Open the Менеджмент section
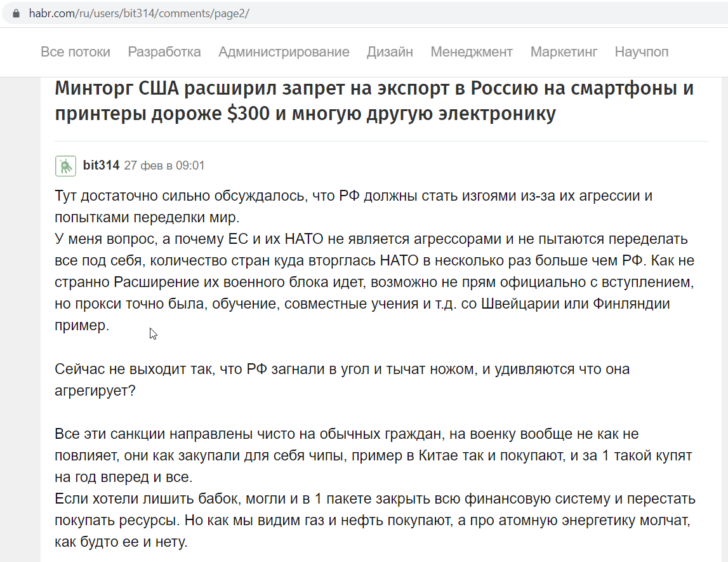The image size is (728, 562). click(471, 51)
